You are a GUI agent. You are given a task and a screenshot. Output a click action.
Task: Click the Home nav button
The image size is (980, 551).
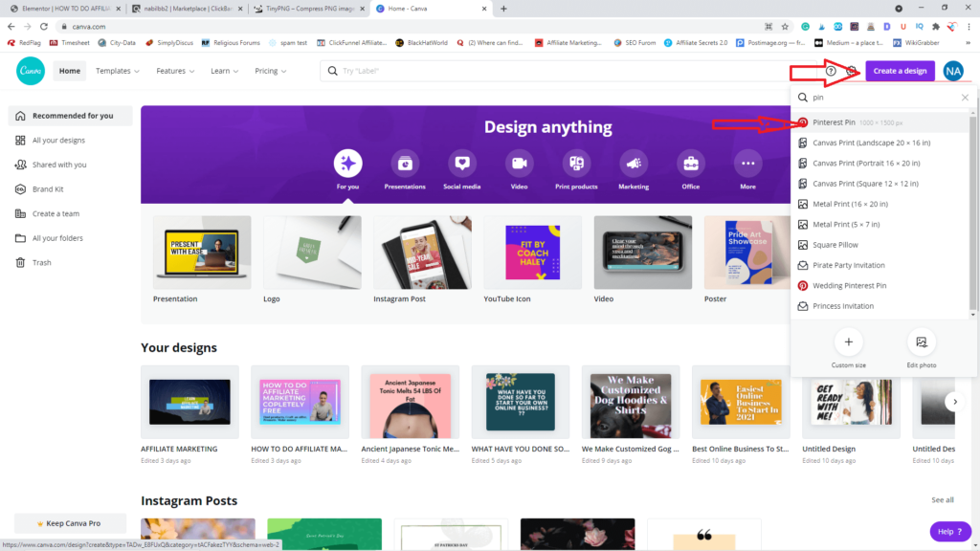coord(69,71)
